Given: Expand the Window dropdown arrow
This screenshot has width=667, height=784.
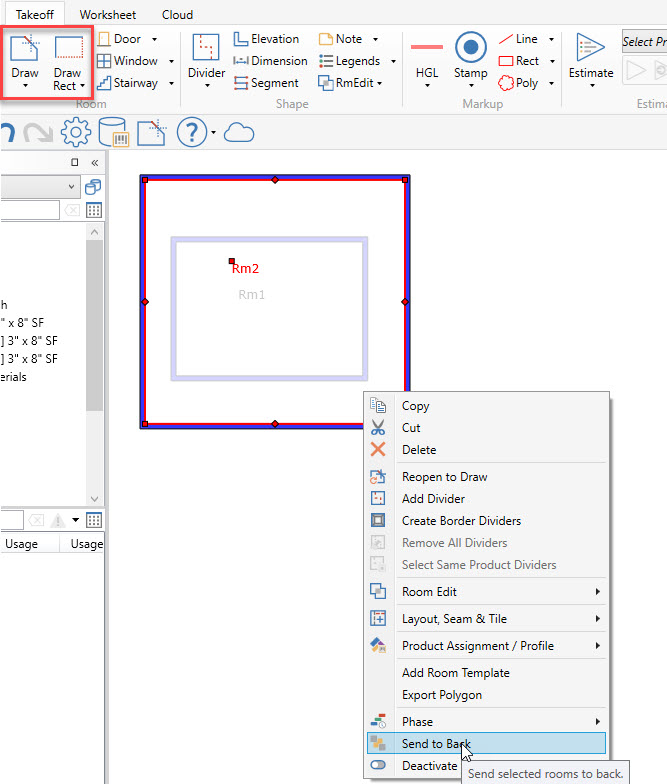Looking at the screenshot, I should tap(172, 62).
